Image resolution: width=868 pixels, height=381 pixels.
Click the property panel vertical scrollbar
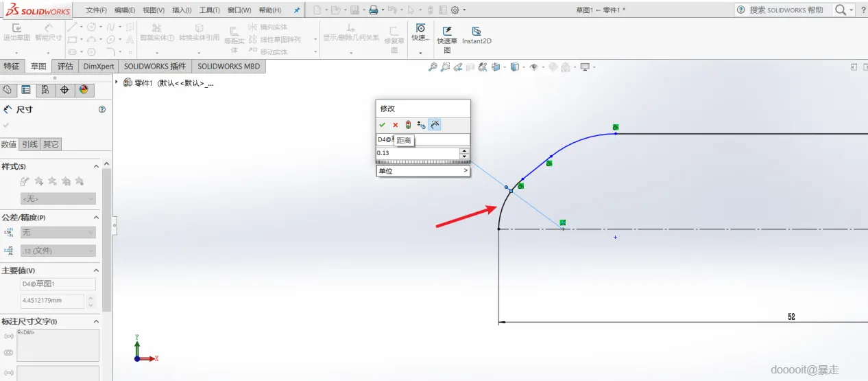click(107, 240)
